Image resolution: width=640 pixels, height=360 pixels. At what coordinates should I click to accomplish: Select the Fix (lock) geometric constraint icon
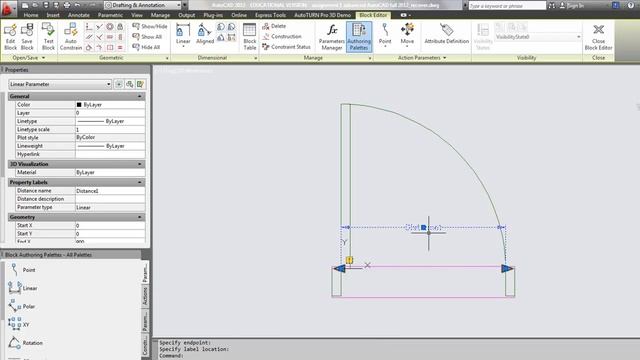[120, 27]
